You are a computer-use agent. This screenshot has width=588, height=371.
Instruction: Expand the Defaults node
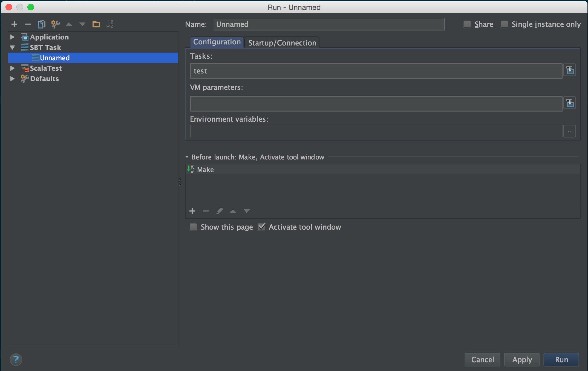12,79
